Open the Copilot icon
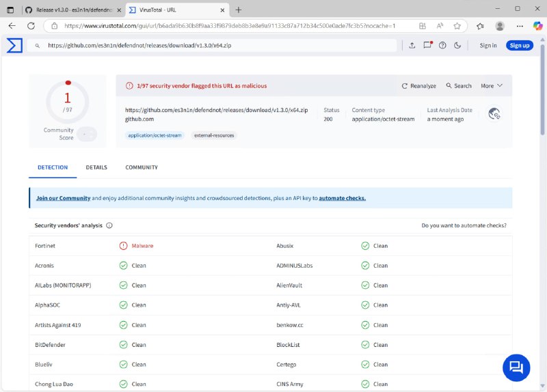This screenshot has width=547, height=392. tap(537, 26)
